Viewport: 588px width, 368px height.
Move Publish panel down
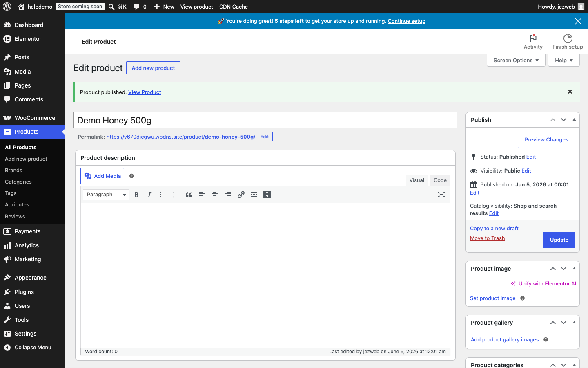[x=563, y=120]
